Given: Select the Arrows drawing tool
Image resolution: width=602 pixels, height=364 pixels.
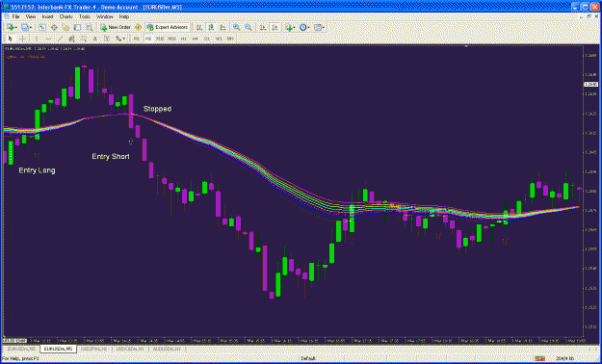Looking at the screenshot, I should click(118, 39).
